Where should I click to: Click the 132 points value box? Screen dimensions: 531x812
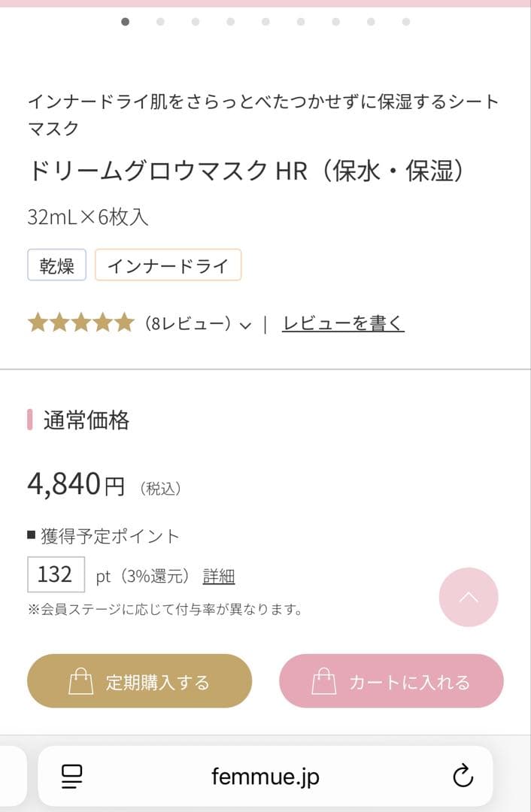(56, 575)
